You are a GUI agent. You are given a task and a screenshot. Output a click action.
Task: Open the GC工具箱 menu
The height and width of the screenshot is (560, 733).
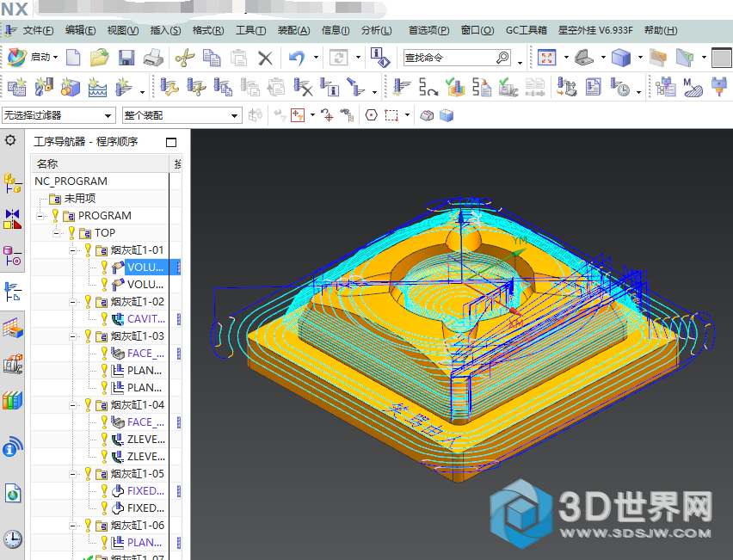pos(526,30)
